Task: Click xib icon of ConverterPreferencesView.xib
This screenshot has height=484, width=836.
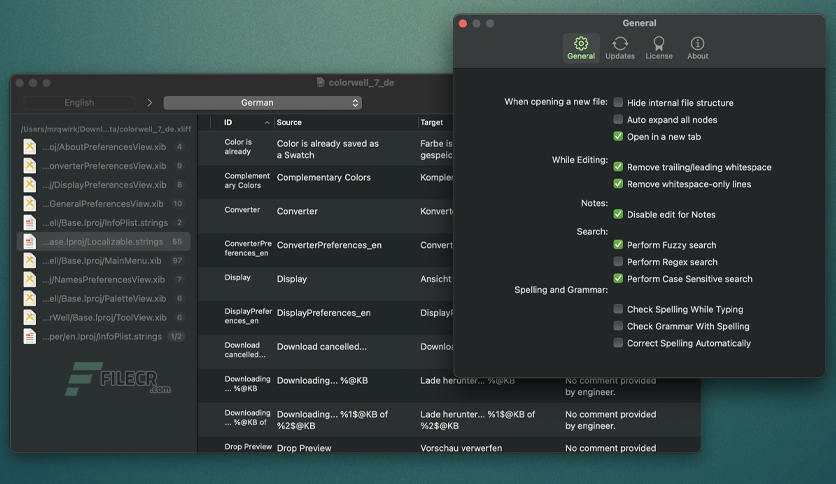Action: tap(30, 166)
